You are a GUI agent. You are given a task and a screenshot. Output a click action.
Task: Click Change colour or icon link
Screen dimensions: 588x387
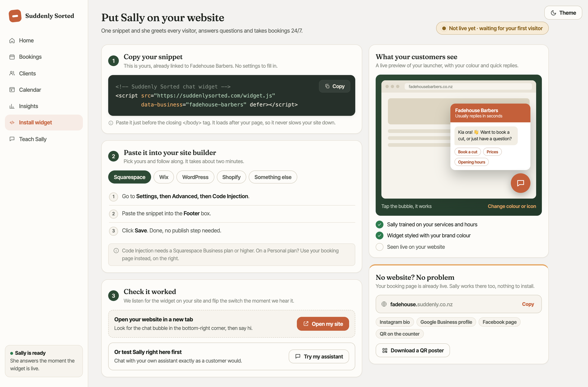tap(512, 206)
